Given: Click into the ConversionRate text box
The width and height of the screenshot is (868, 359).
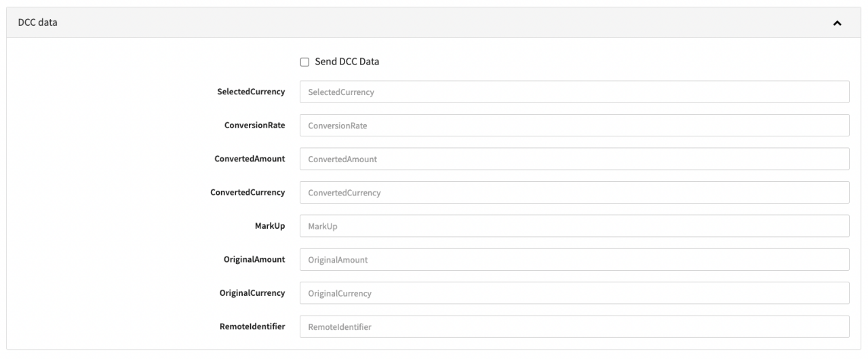Looking at the screenshot, I should [574, 126].
